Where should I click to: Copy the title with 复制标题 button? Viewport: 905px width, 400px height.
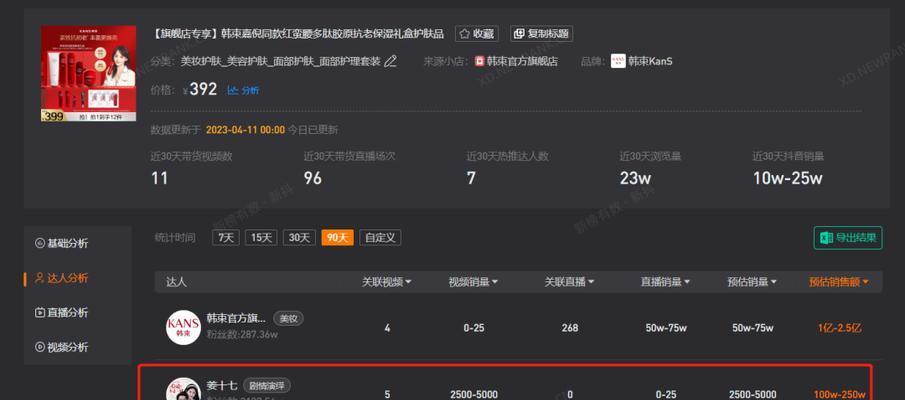[541, 33]
